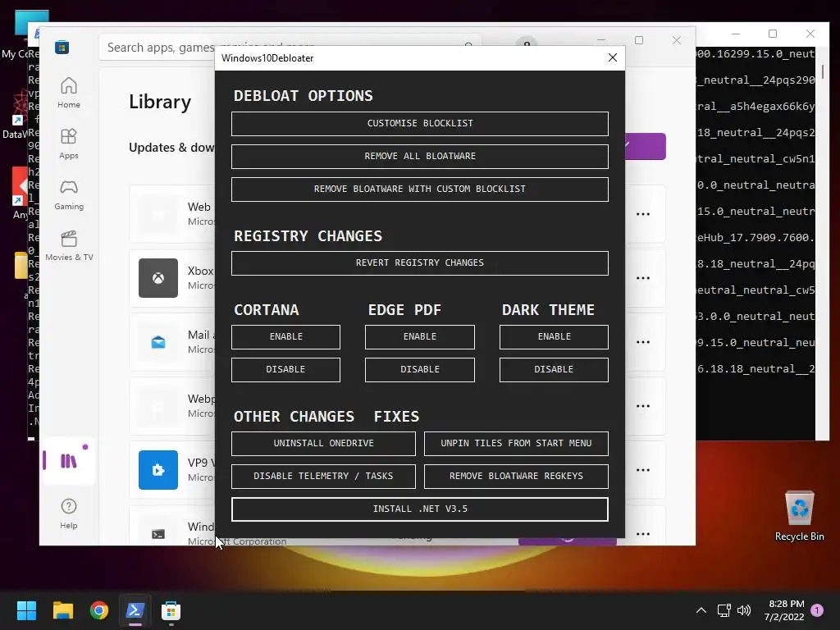Click the Xbox app icon in Library
The image size is (840, 630).
[x=158, y=278]
